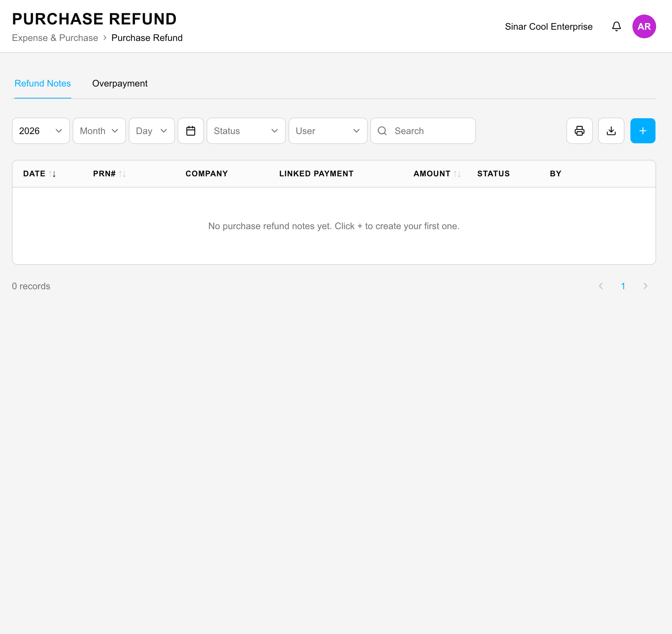The height and width of the screenshot is (634, 672).
Task: Click Sinar Cool Enterprise company name
Action: click(549, 27)
